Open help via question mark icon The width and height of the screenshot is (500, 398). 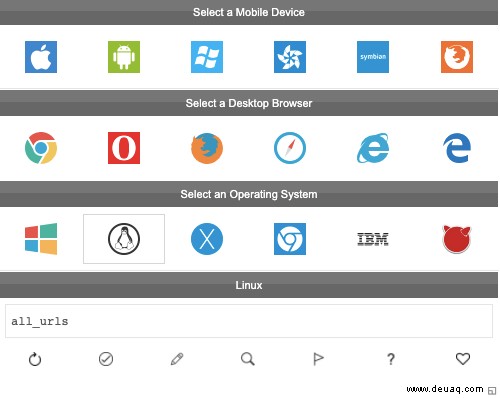tap(391, 359)
